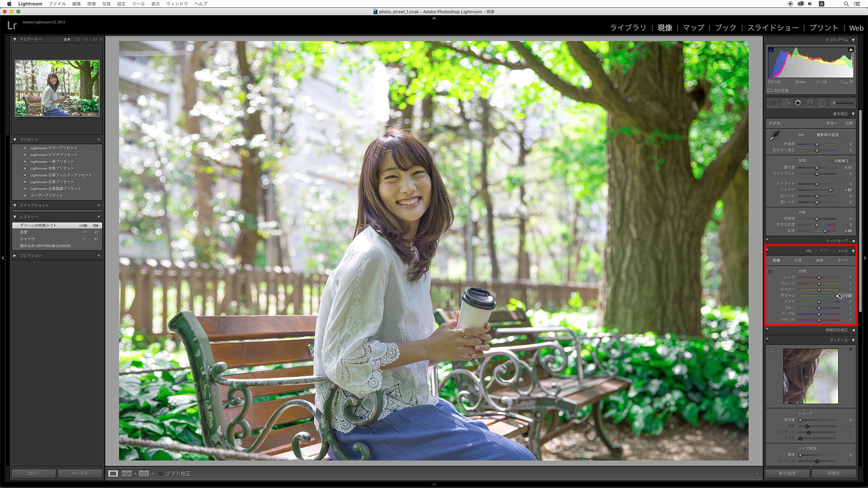Image resolution: width=868 pixels, height=488 pixels.
Task: Click the コピー... button
Action: click(x=34, y=474)
